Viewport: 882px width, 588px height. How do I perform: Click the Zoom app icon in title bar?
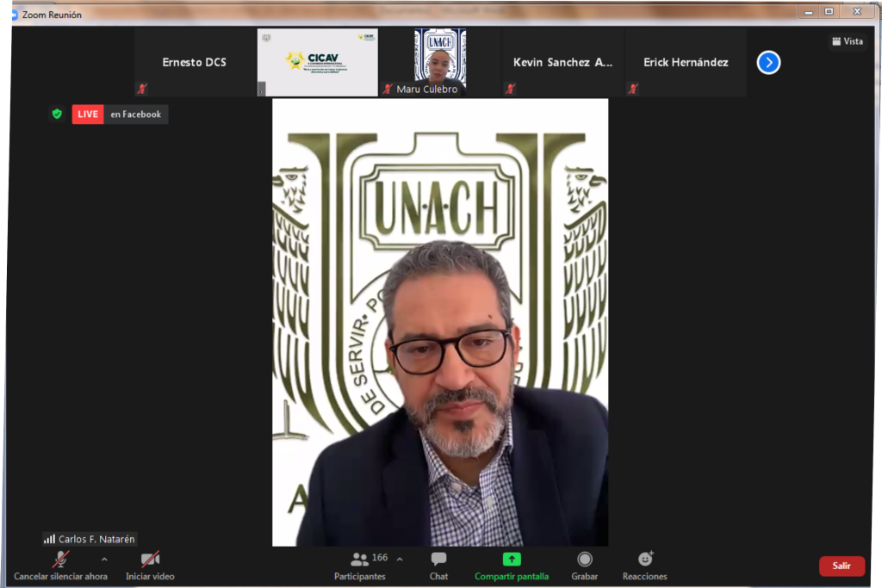tap(15, 15)
